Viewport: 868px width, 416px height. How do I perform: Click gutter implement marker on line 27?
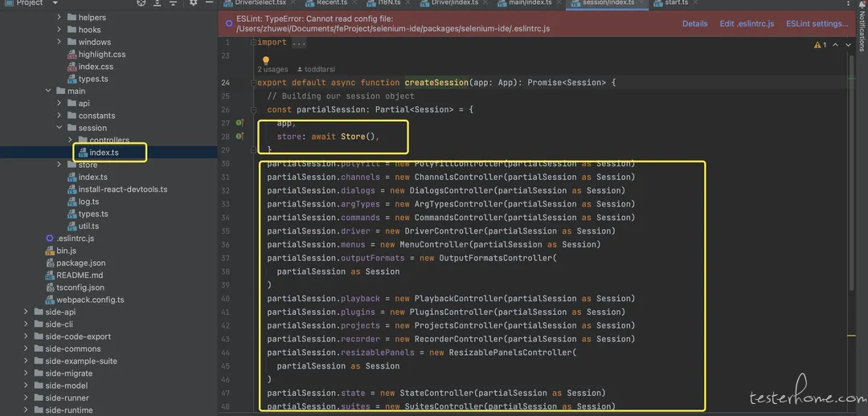click(x=240, y=123)
